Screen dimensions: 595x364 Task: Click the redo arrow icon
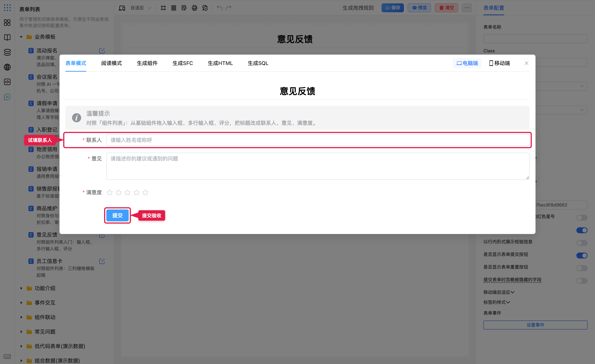pos(229,8)
